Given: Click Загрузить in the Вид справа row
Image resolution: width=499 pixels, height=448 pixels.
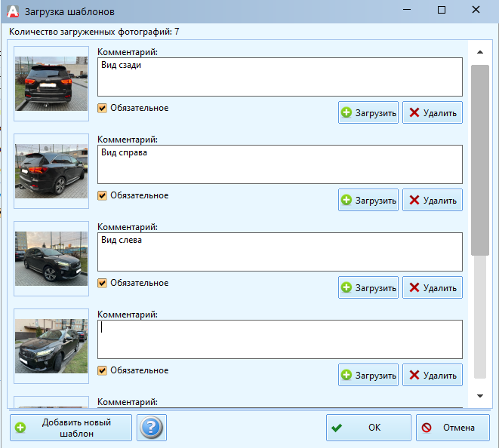Looking at the screenshot, I should tap(368, 200).
